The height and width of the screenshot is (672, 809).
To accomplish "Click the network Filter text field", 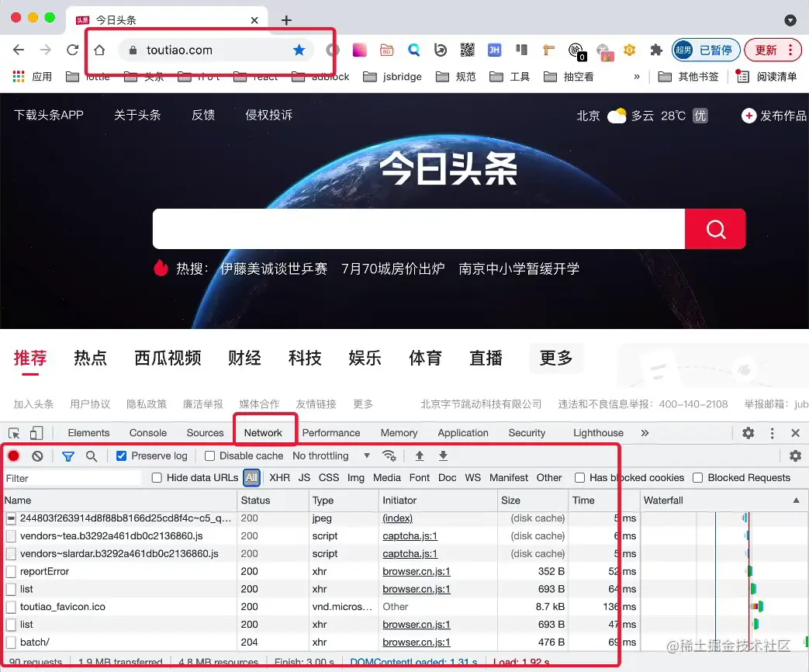I will 72,479.
